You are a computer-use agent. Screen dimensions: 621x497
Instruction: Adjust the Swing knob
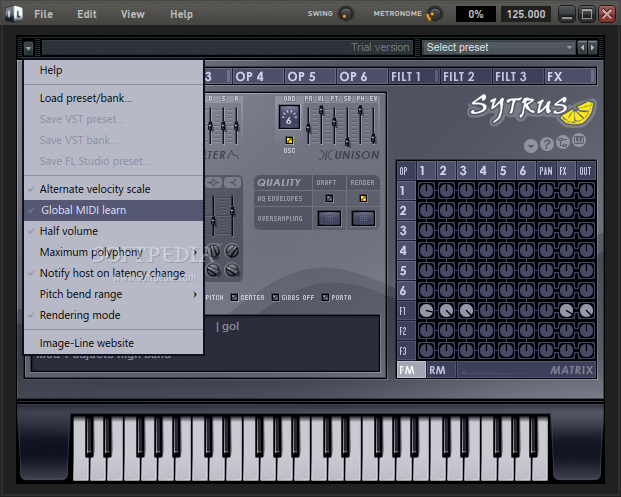[345, 14]
